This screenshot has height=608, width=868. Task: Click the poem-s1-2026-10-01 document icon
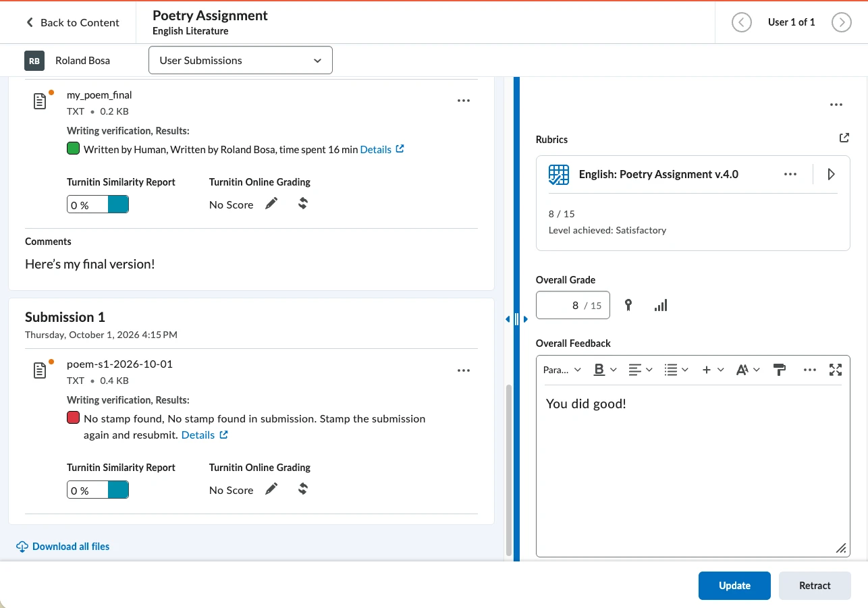40,370
